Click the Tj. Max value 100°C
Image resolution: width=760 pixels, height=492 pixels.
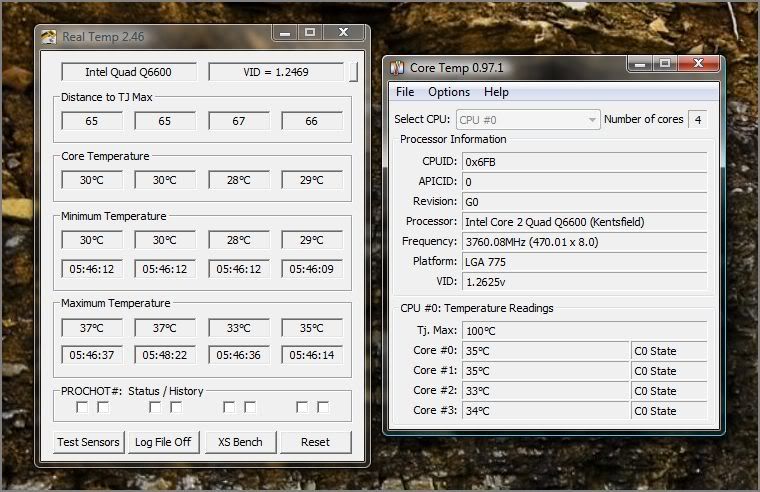click(x=584, y=331)
